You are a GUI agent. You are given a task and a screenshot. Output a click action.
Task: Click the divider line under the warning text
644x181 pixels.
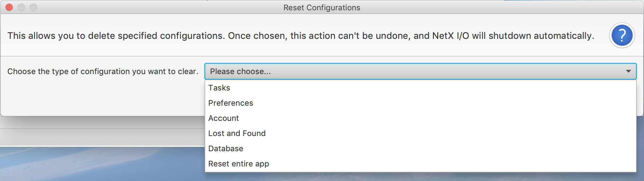click(x=303, y=56)
